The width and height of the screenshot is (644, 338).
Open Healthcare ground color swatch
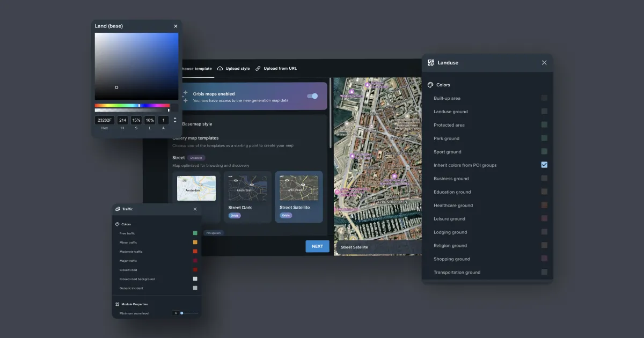coord(544,205)
